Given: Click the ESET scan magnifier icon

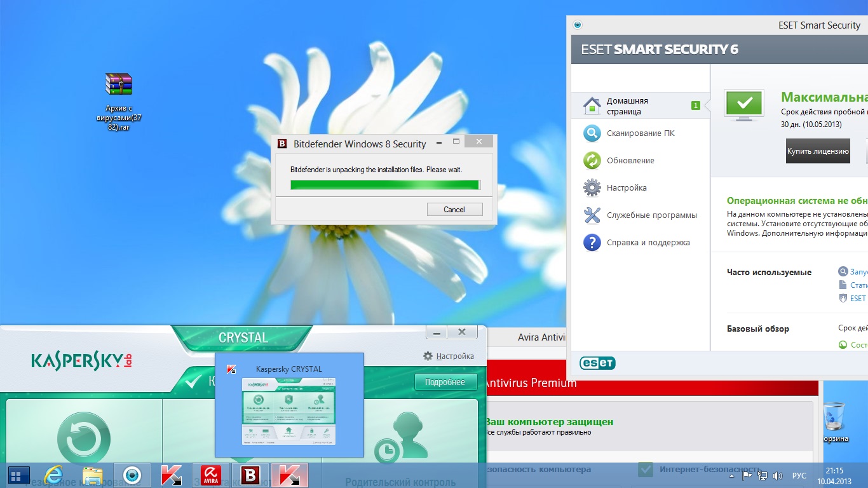Looking at the screenshot, I should click(x=592, y=133).
